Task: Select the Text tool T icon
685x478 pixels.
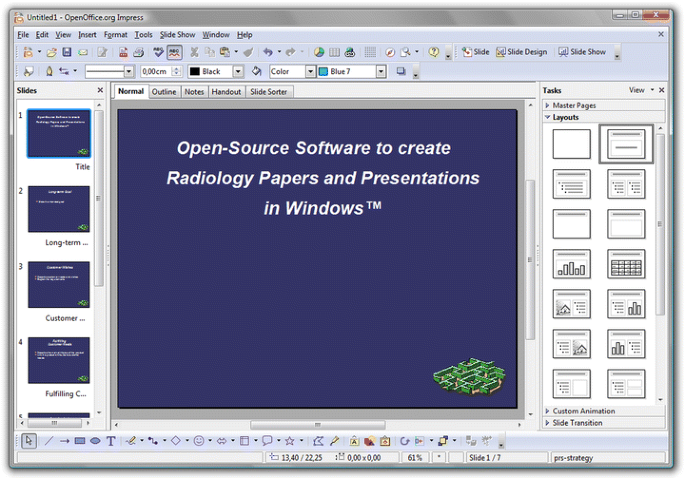Action: point(111,441)
